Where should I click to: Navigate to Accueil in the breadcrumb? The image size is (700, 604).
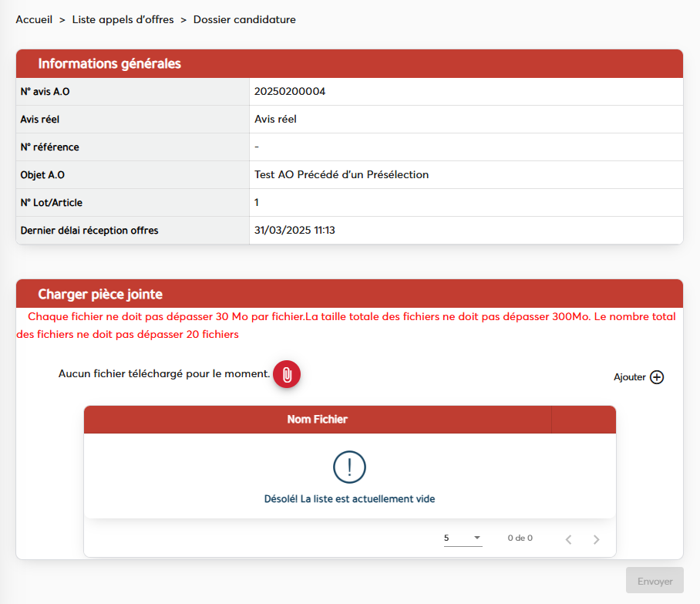point(33,19)
